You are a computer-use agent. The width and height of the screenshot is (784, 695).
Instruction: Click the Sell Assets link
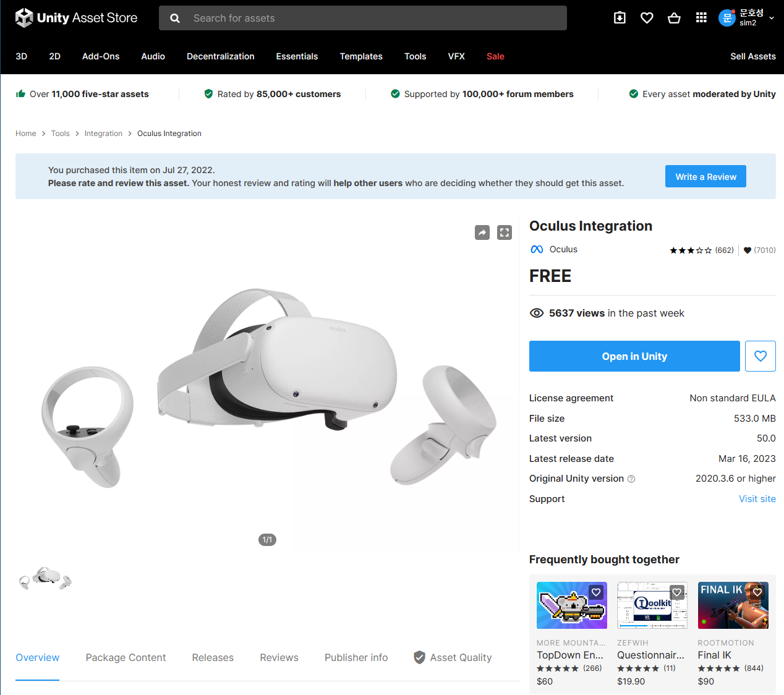click(x=753, y=56)
